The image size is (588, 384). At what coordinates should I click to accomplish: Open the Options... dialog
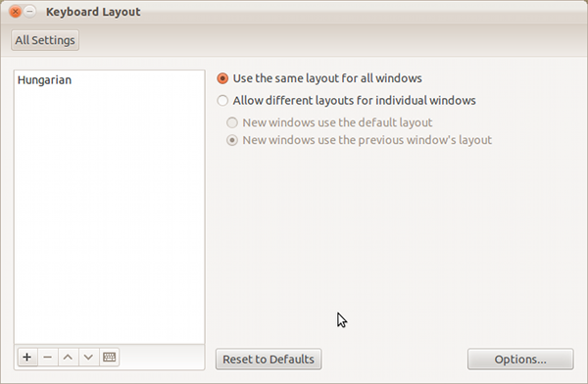click(x=520, y=360)
